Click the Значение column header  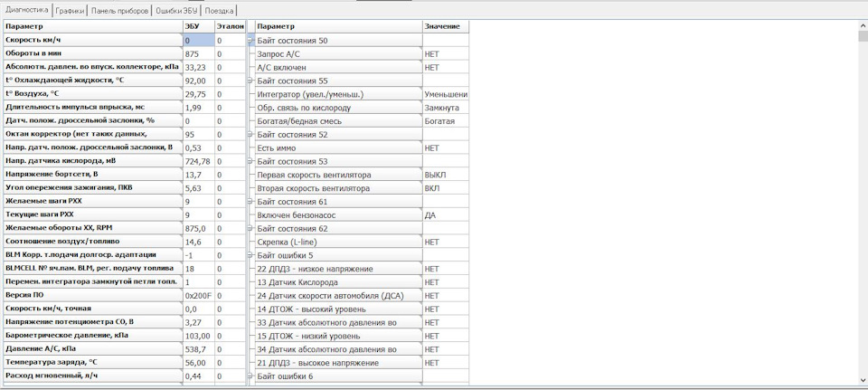click(446, 26)
